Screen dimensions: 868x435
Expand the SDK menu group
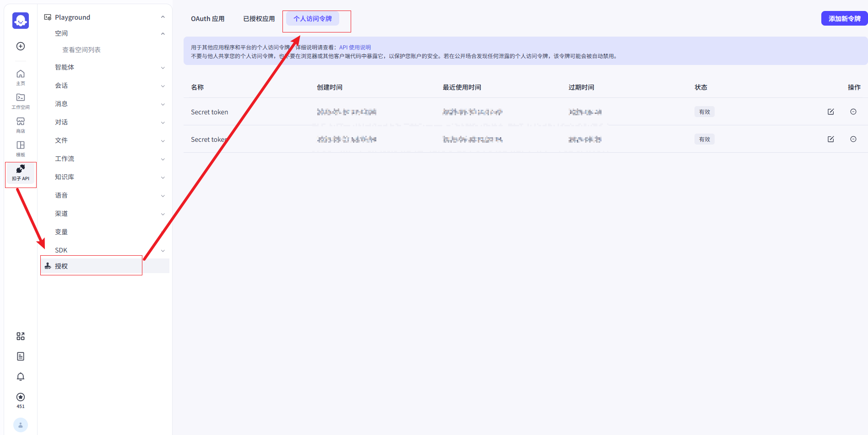point(163,251)
